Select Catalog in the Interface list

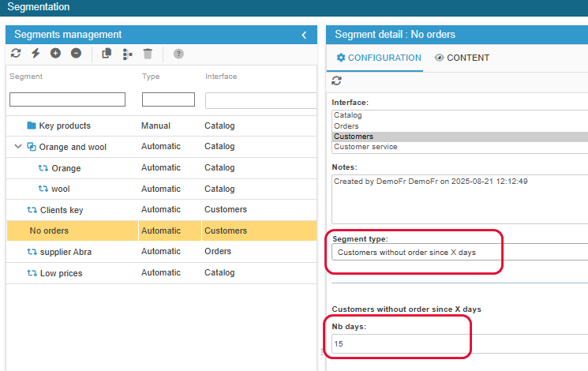pos(460,115)
